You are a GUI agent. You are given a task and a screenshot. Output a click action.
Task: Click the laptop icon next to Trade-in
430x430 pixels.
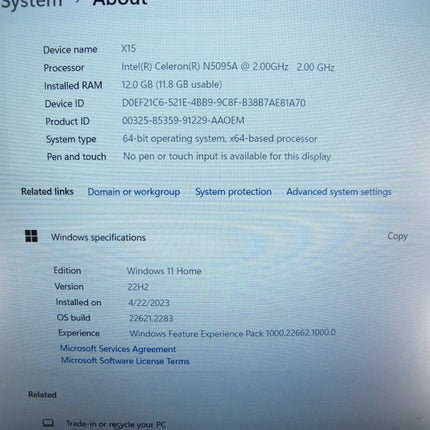point(48,423)
